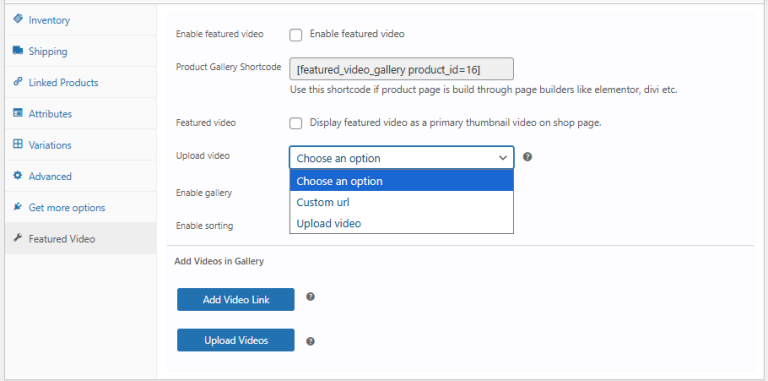Collapse the Upload video dropdown arrow
Screen dimensions: 768x381
tap(503, 158)
